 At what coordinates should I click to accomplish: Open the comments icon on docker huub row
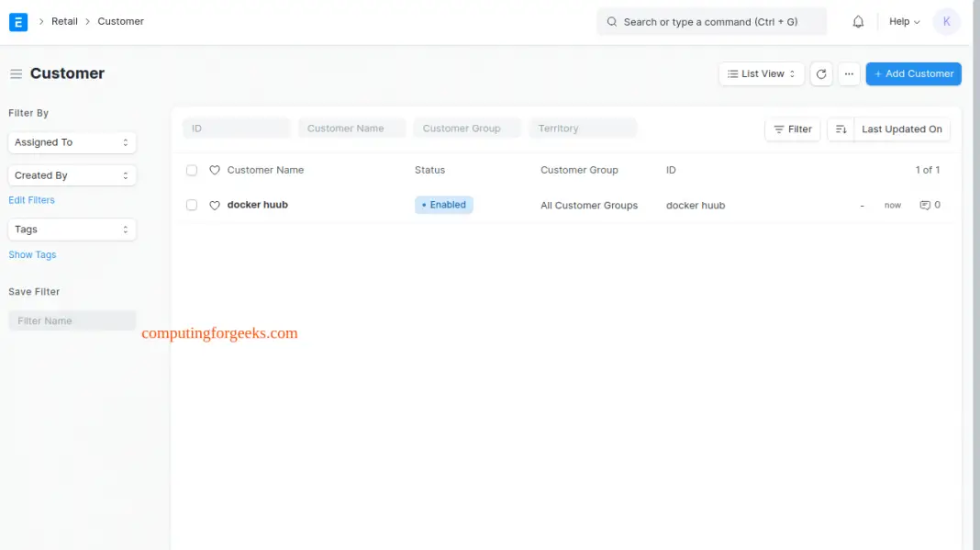(925, 206)
